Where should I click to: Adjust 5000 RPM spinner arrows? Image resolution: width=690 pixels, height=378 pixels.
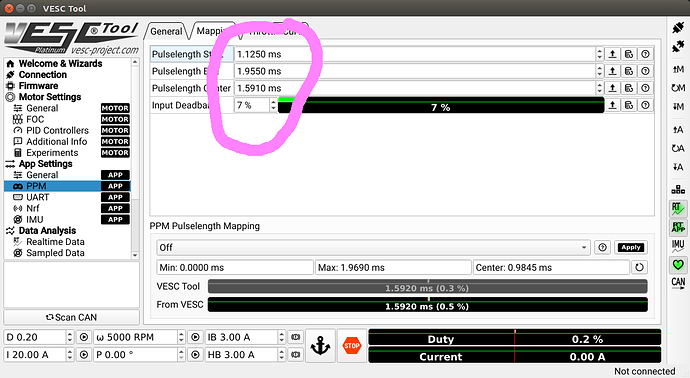tap(181, 338)
